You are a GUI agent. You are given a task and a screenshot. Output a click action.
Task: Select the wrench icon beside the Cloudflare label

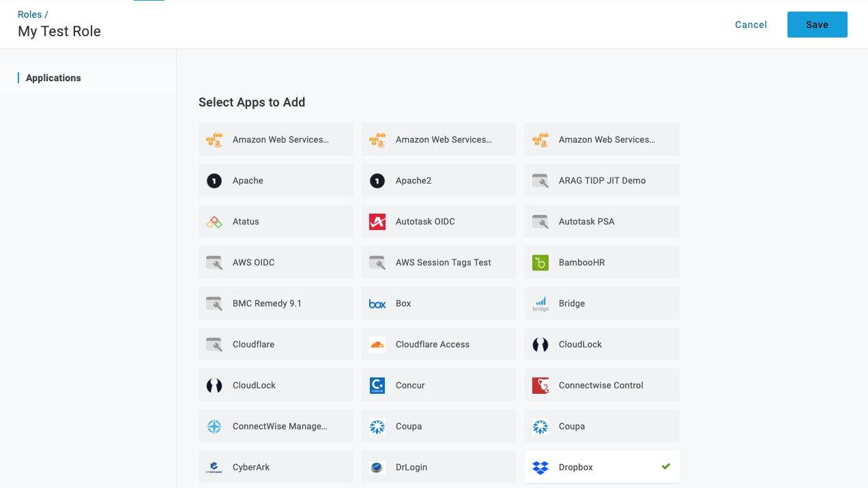(214, 345)
